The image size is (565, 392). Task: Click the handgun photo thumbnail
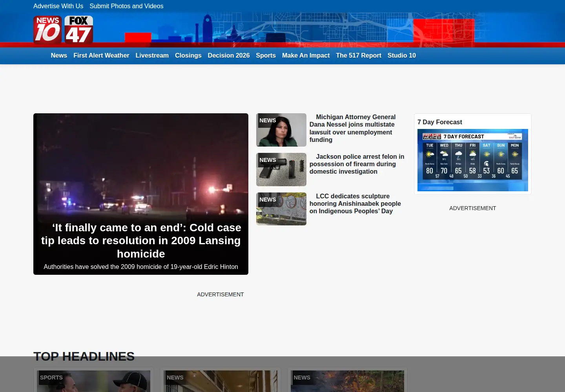click(x=281, y=169)
